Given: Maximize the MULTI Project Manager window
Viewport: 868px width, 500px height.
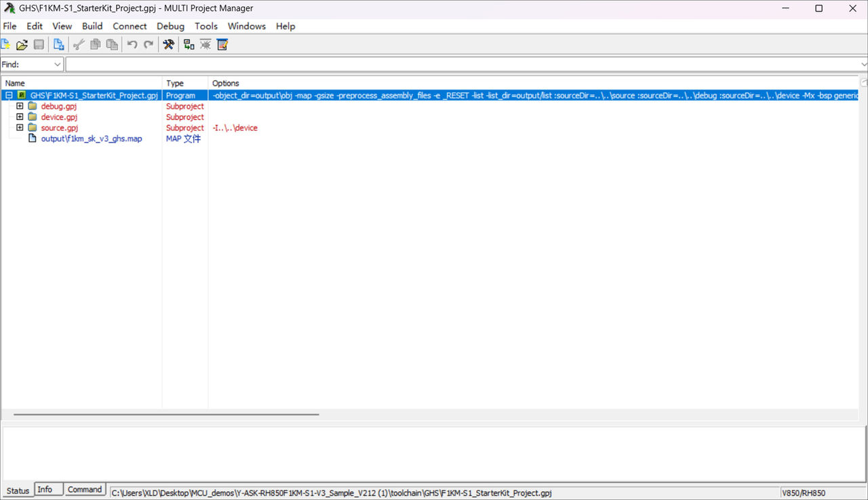Looking at the screenshot, I should point(818,9).
